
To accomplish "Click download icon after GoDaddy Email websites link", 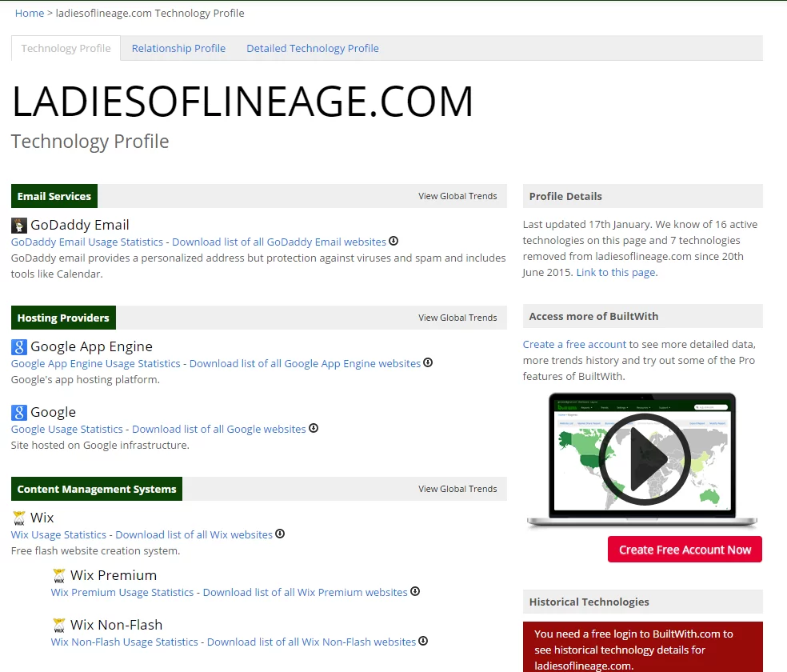I will [393, 241].
